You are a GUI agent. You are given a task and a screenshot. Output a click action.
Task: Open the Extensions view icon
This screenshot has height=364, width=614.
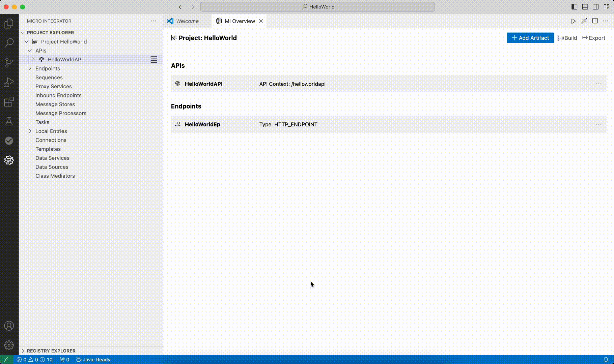(9, 101)
